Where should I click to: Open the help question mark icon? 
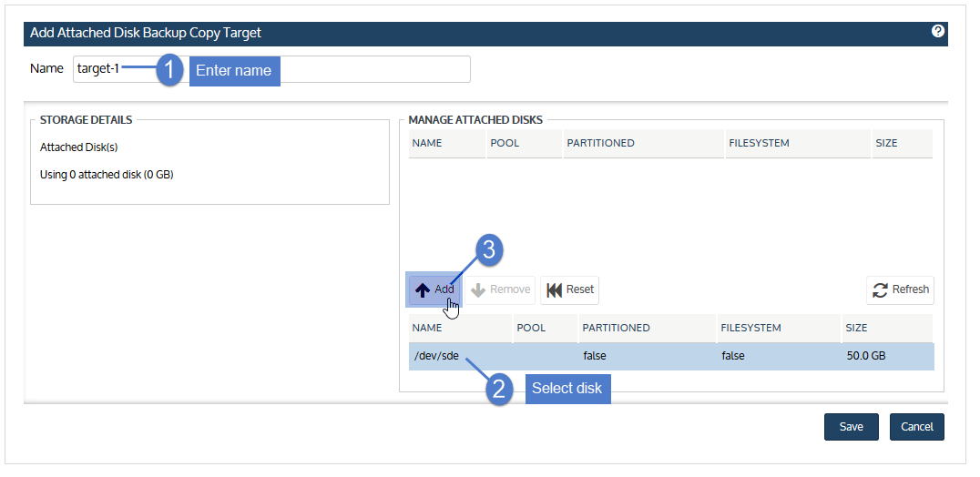937,31
